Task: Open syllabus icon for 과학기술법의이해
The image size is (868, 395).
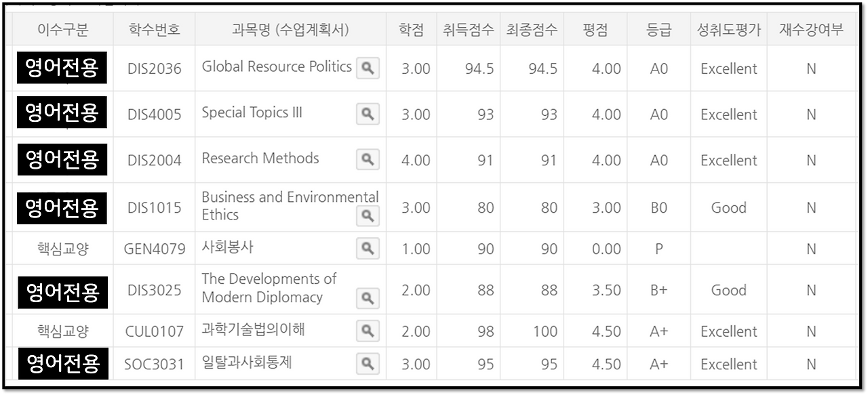Action: tap(368, 331)
